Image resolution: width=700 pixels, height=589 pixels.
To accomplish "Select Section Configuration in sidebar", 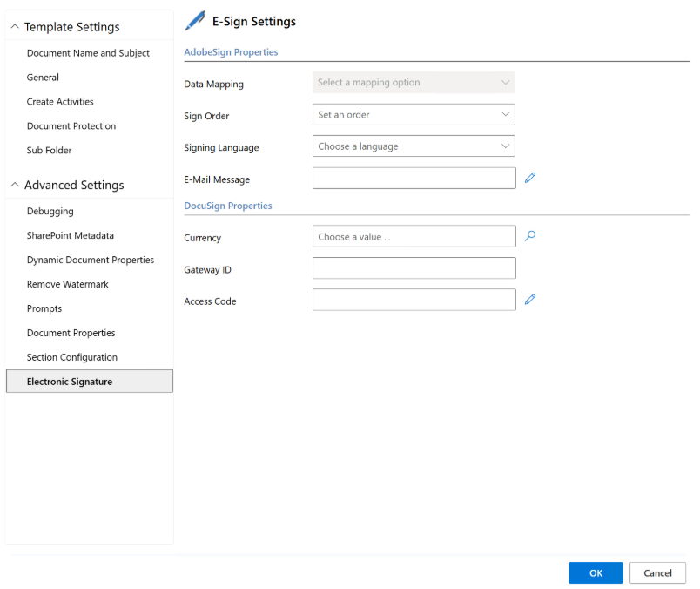I will (x=72, y=357).
